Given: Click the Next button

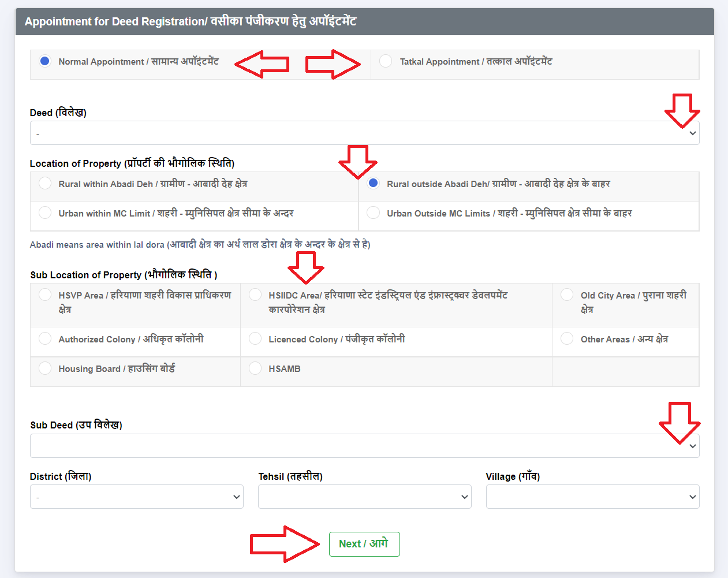Looking at the screenshot, I should pos(364,544).
